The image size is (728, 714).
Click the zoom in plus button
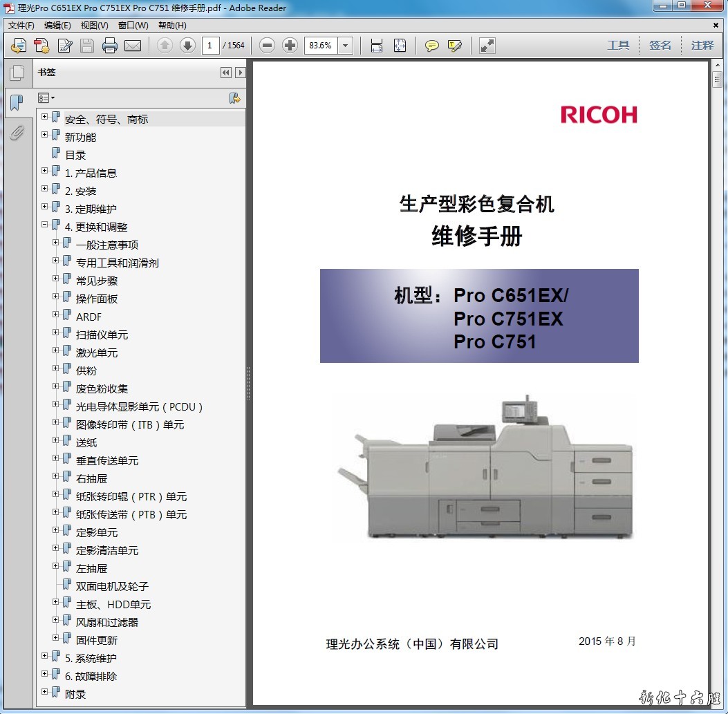290,46
